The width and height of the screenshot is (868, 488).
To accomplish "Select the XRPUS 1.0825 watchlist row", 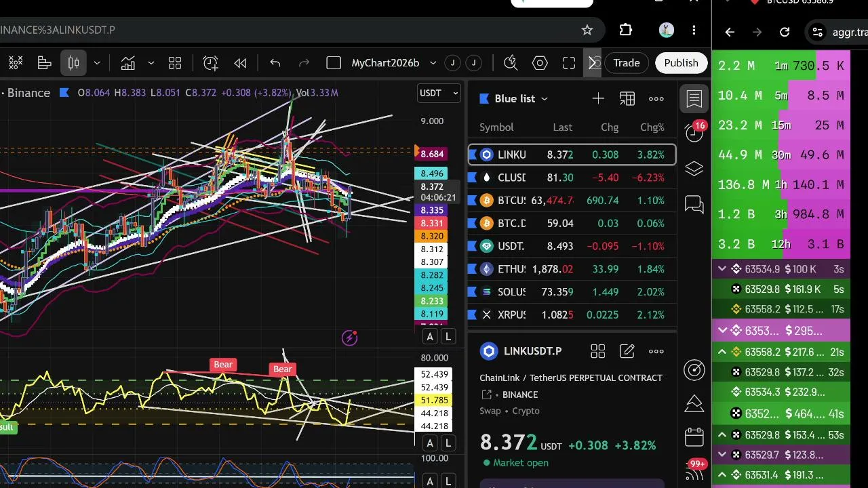I will pos(572,315).
